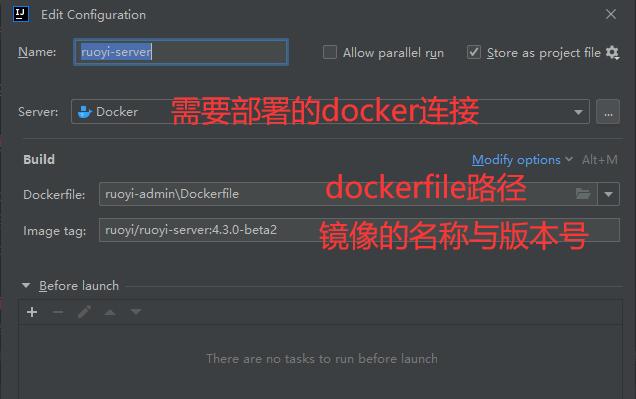This screenshot has width=636, height=399.
Task: Collapse the Before launch section
Action: click(x=26, y=285)
